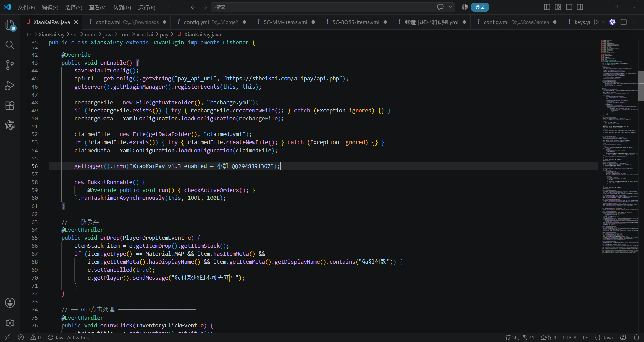This screenshot has height=342, width=644.
Task: Toggle the secondary side bar layout icon
Action: point(580,7)
